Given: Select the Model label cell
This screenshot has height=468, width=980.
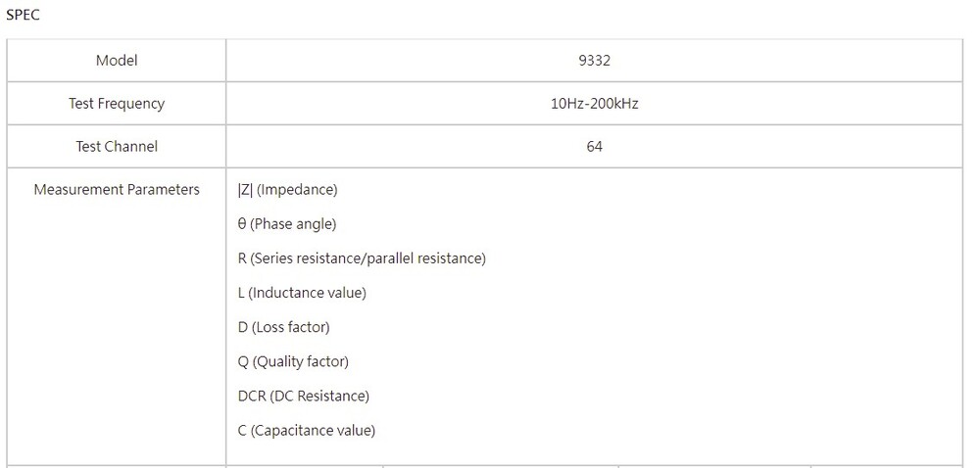Looking at the screenshot, I should click(x=117, y=61).
